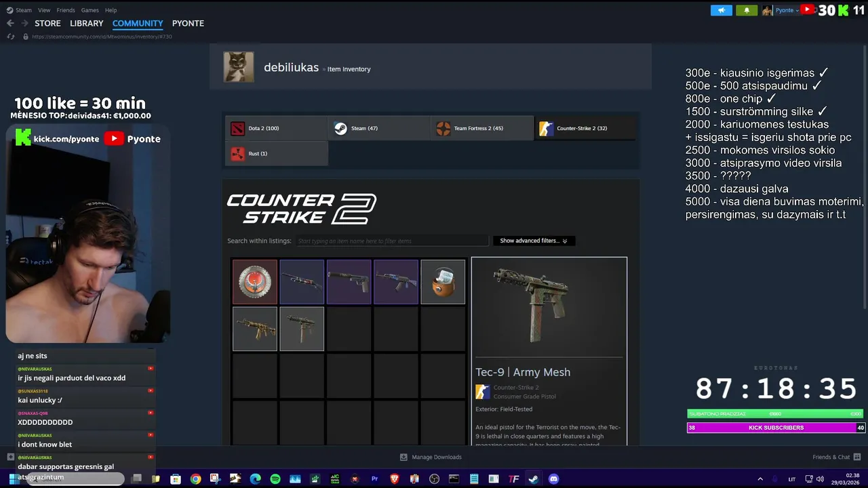Click the Rust game icon

click(x=237, y=155)
